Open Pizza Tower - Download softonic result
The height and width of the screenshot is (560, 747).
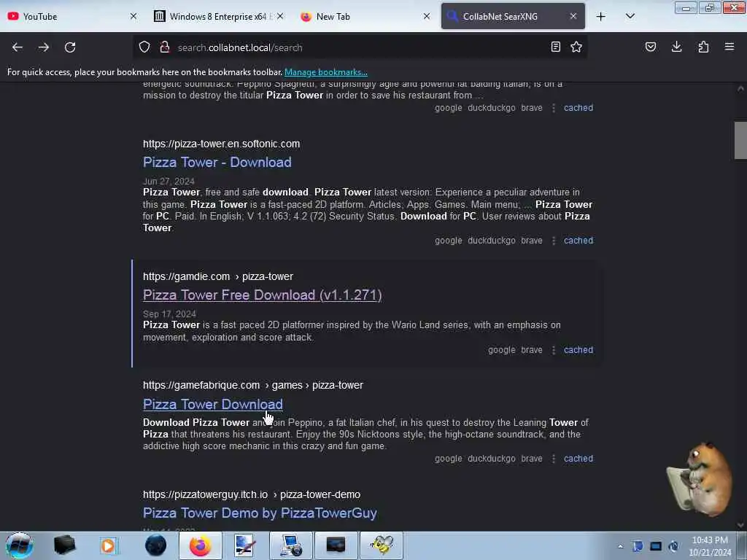tap(217, 163)
